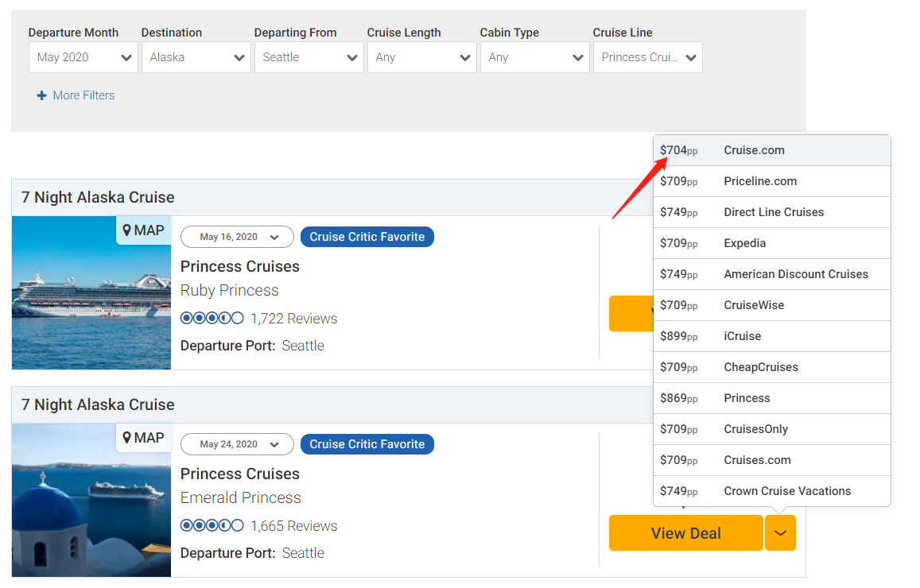Click the Emerald Princess rating circles
This screenshot has height=588, width=920.
(212, 525)
